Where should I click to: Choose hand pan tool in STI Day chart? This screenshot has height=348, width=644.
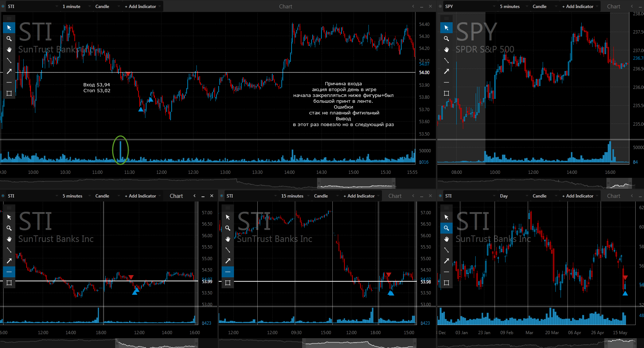(446, 239)
